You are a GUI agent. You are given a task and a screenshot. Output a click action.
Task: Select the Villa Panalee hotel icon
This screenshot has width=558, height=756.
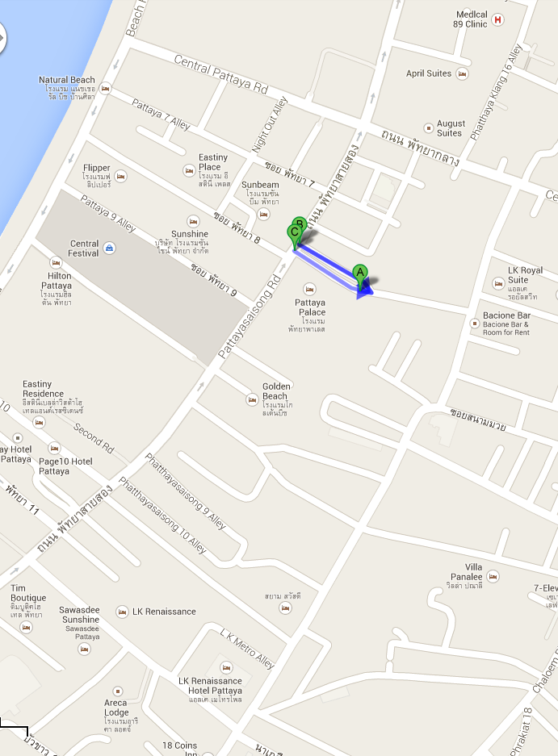tap(493, 576)
